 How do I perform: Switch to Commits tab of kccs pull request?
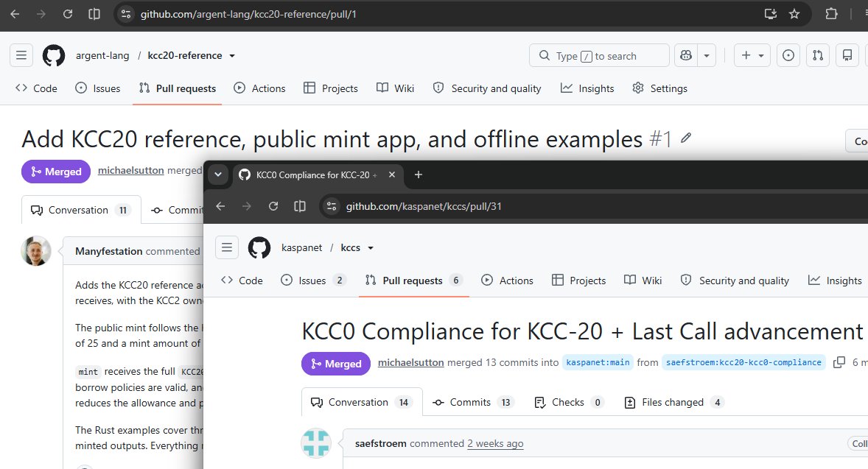472,402
